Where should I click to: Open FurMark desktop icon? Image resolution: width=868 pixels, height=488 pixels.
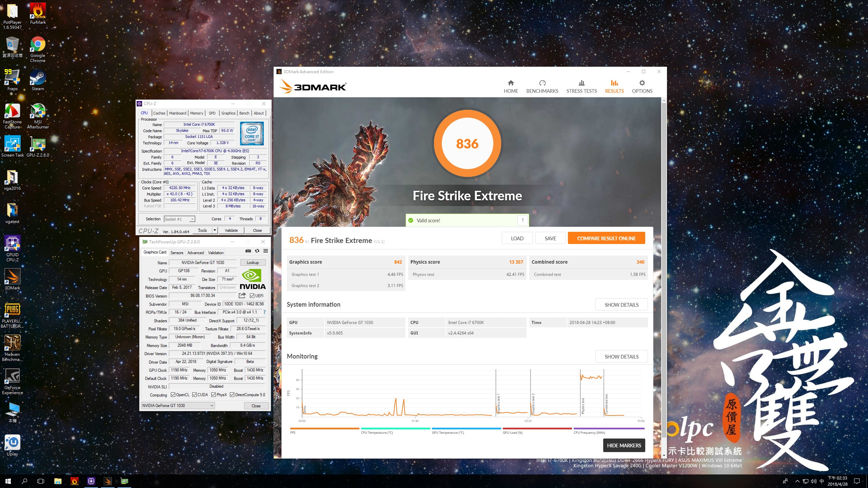coord(38,14)
